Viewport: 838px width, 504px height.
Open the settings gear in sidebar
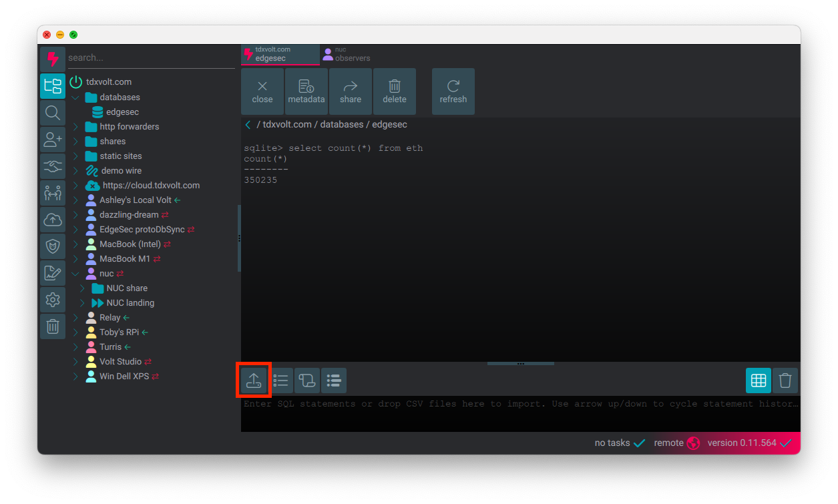(53, 300)
